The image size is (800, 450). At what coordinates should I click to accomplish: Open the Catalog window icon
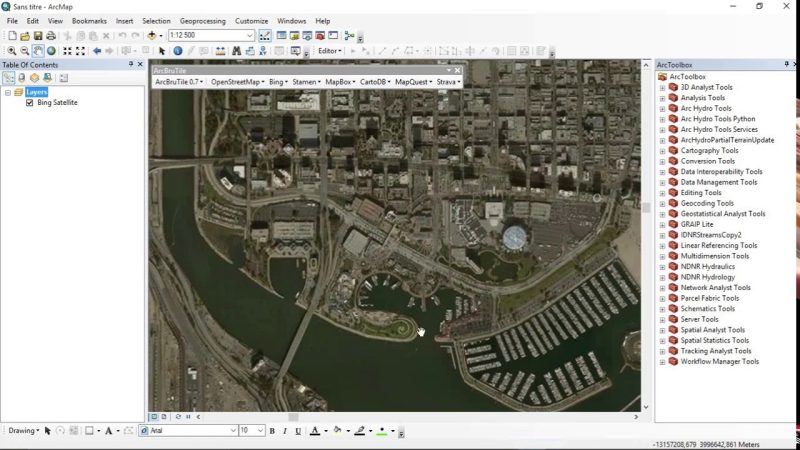pos(294,36)
